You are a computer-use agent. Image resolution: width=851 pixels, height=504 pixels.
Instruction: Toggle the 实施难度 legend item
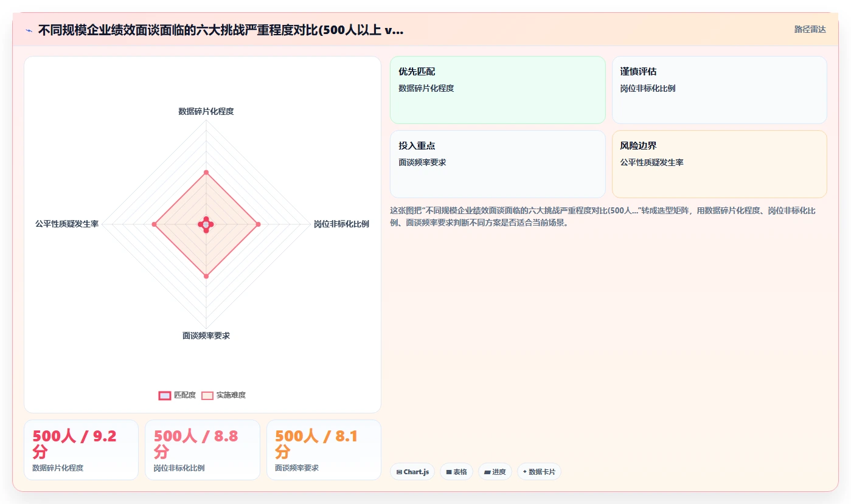point(223,395)
